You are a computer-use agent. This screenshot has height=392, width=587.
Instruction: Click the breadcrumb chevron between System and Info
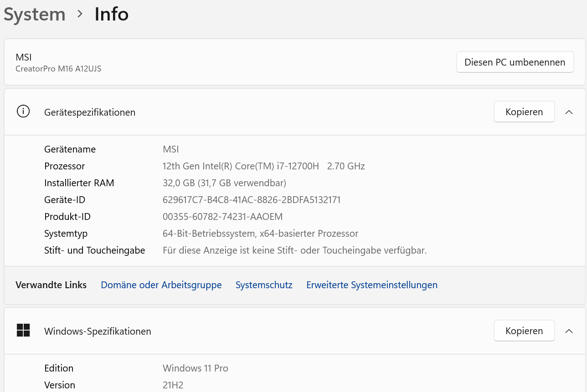80,14
